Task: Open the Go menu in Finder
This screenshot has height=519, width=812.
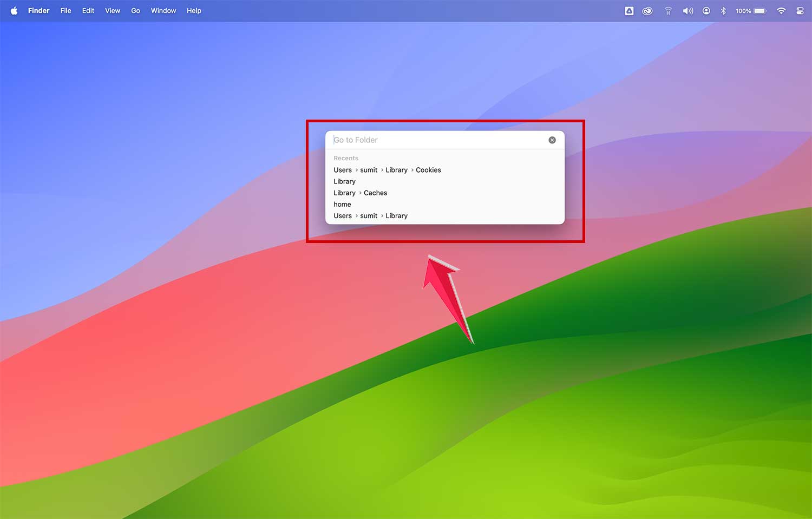Action: click(x=135, y=10)
